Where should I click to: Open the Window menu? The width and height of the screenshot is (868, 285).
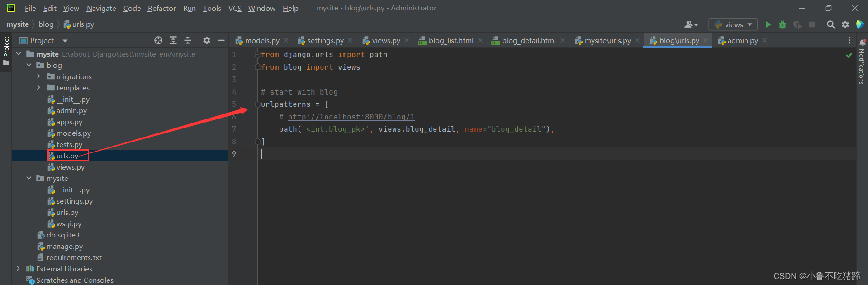261,8
